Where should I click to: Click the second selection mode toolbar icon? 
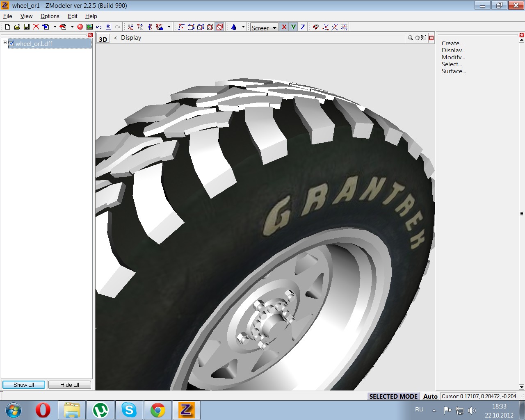pyautogui.click(x=140, y=27)
